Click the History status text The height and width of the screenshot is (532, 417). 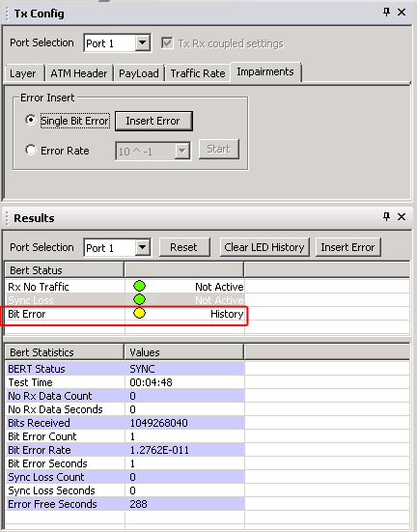227,314
